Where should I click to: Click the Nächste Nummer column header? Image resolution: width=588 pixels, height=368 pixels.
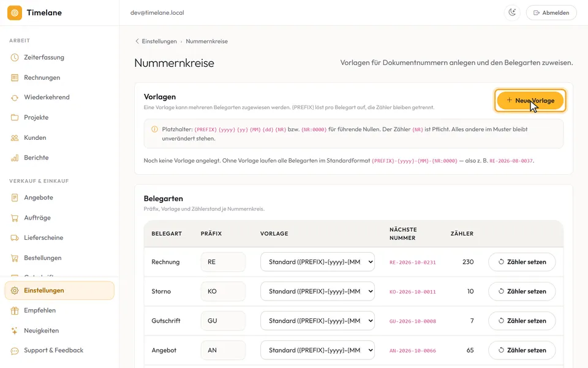coord(403,234)
